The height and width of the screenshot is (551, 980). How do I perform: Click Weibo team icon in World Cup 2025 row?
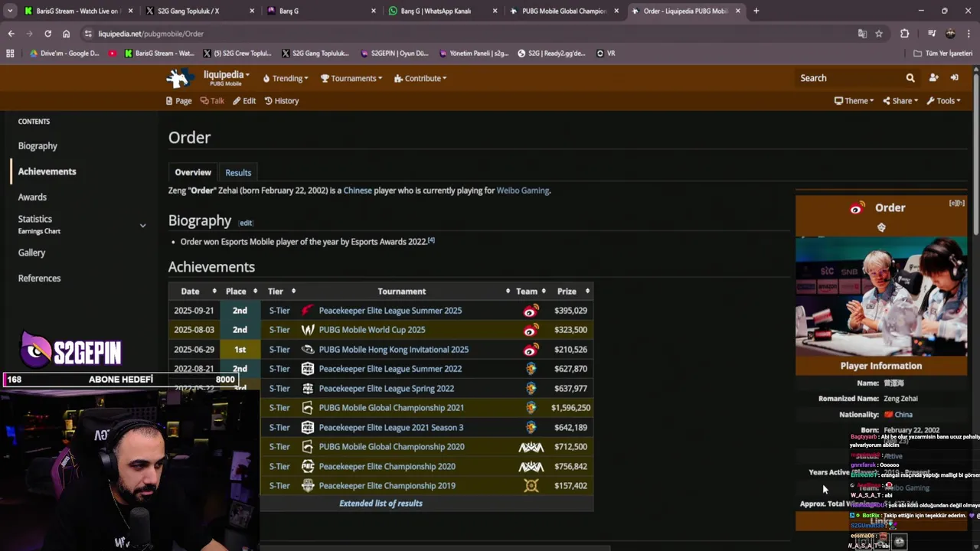(531, 330)
